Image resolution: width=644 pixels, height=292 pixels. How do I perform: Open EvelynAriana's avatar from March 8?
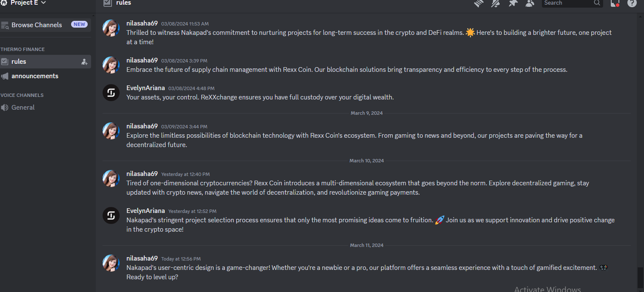coord(111,93)
